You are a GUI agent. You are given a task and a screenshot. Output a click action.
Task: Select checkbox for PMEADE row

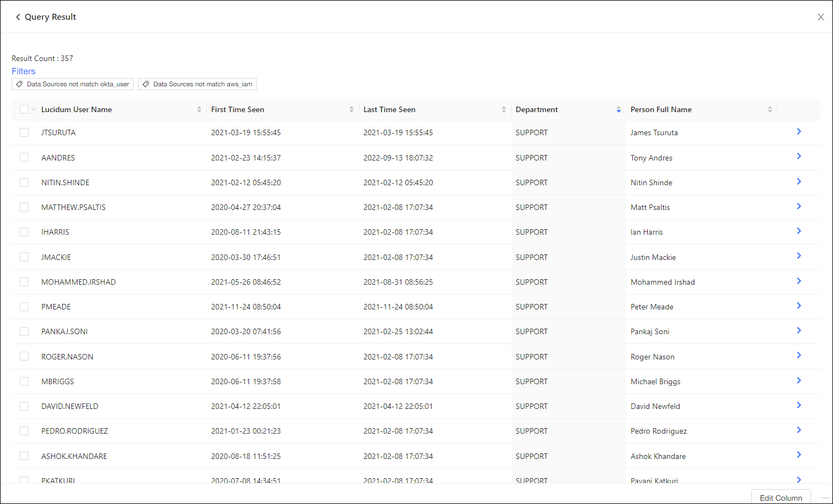tap(24, 307)
